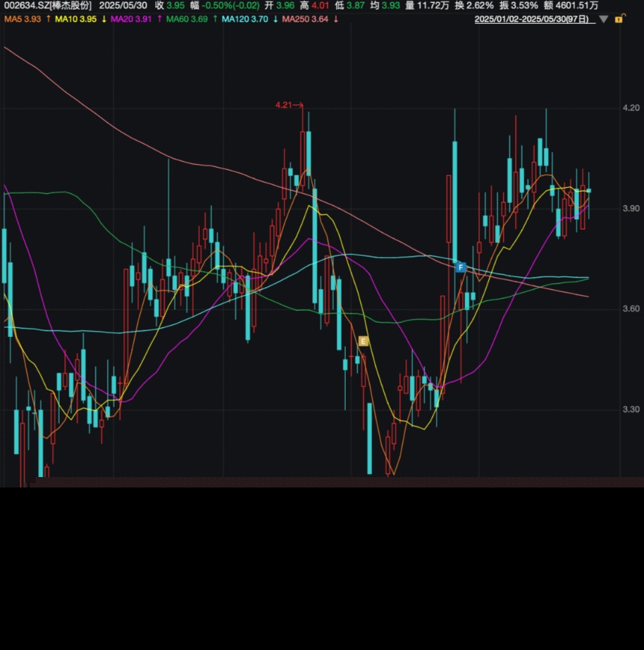
Task: Click the change 幅 -0.50%(-0.02) value
Action: click(225, 6)
